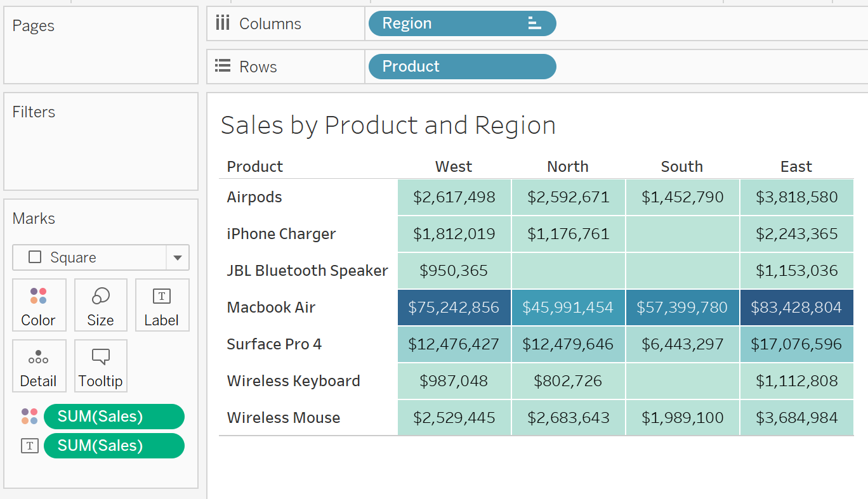Open the Tooltip marks card button
868x499 pixels.
100,366
